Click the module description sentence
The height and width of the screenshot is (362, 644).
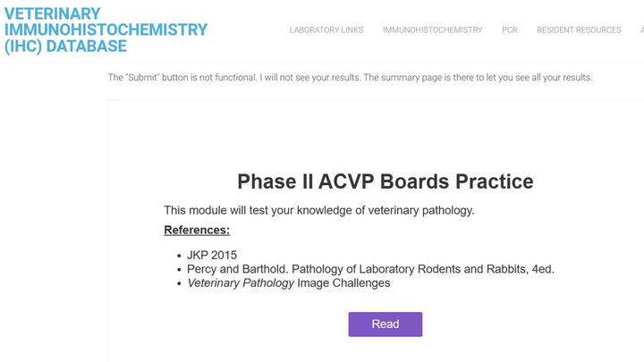(x=318, y=210)
